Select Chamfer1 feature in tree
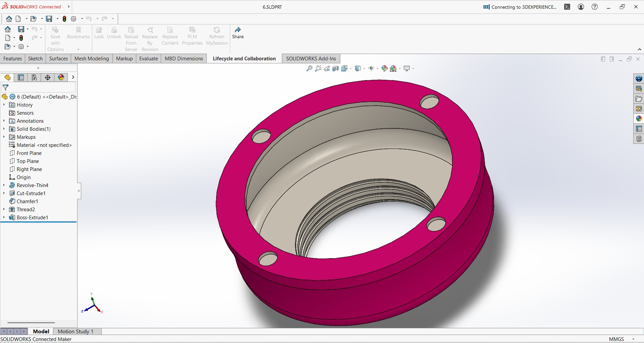The width and height of the screenshot is (644, 343). pyautogui.click(x=27, y=201)
